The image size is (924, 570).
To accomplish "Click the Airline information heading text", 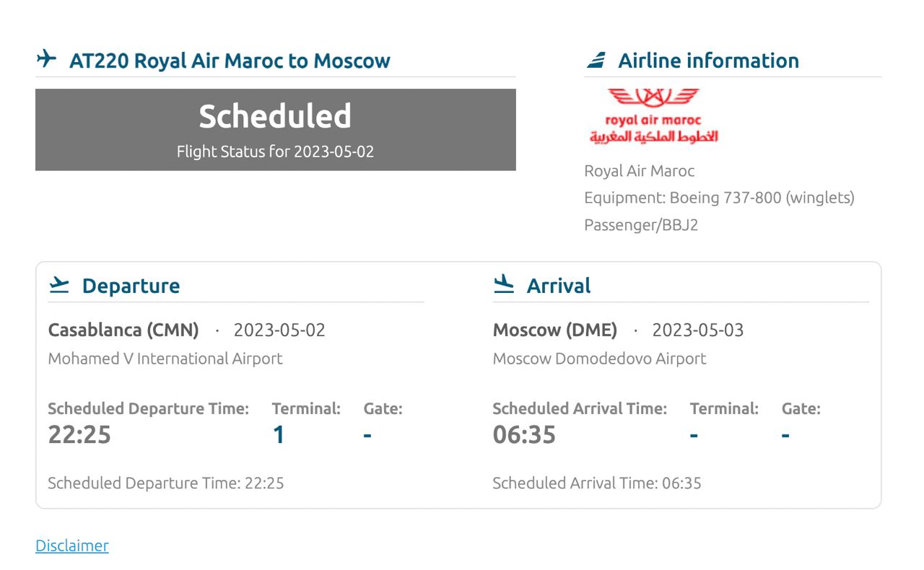I will (708, 61).
